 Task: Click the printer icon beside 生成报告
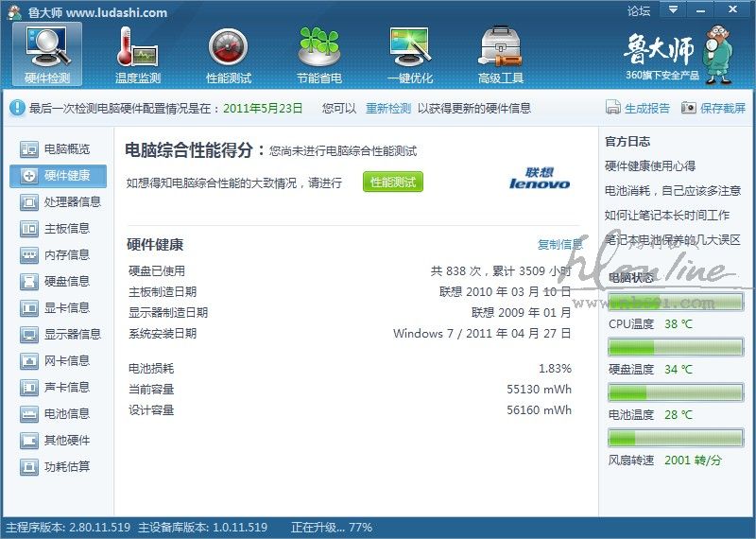612,107
